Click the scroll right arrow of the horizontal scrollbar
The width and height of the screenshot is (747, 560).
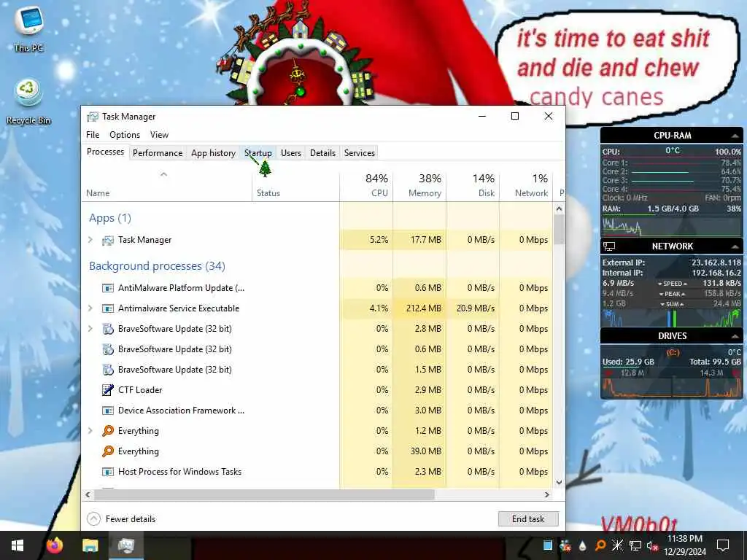pos(547,495)
